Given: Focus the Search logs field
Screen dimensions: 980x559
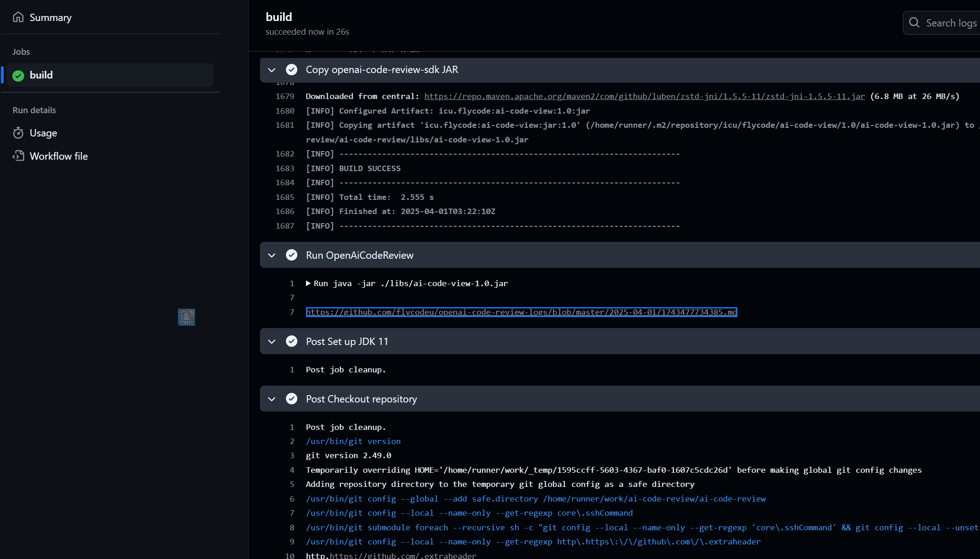Looking at the screenshot, I should coord(942,23).
